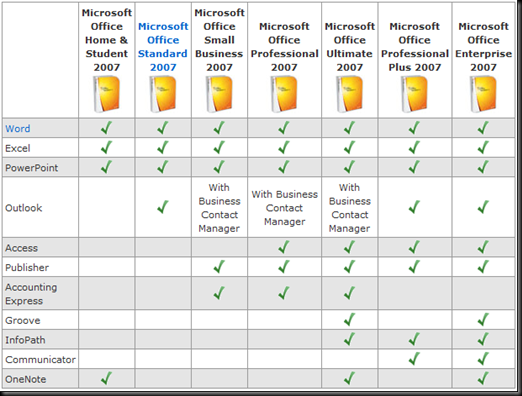Click the OneNote row label
This screenshot has height=396, width=522.
click(26, 379)
